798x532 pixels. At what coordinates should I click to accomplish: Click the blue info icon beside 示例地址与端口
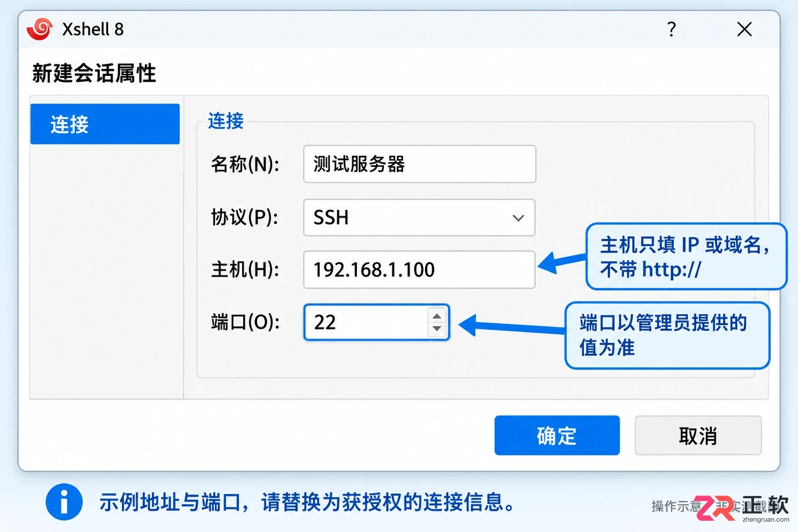(64, 502)
